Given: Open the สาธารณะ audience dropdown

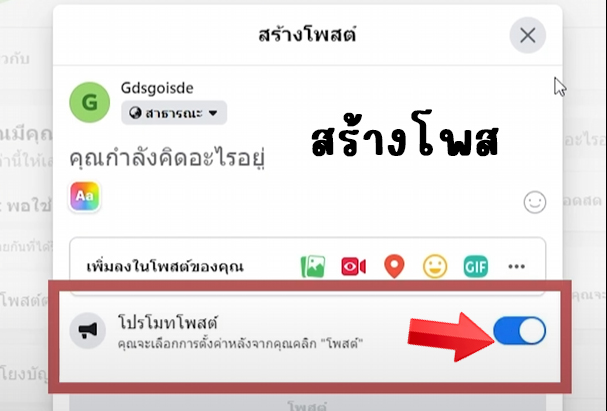Looking at the screenshot, I should tap(174, 113).
